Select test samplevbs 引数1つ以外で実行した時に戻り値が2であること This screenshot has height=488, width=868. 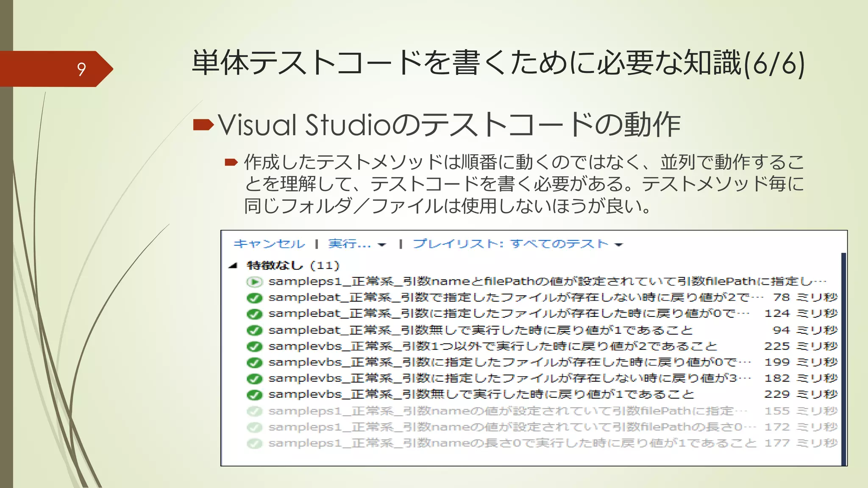coord(493,346)
